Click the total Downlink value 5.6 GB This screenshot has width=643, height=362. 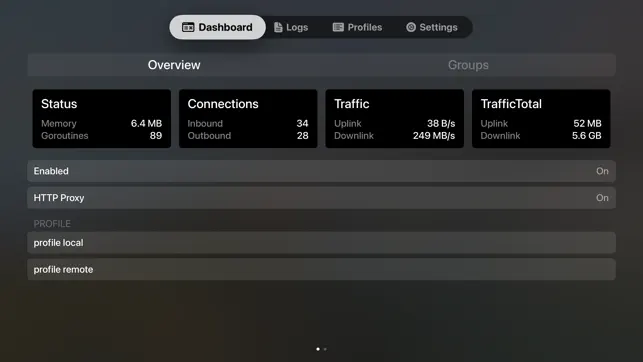click(x=586, y=136)
